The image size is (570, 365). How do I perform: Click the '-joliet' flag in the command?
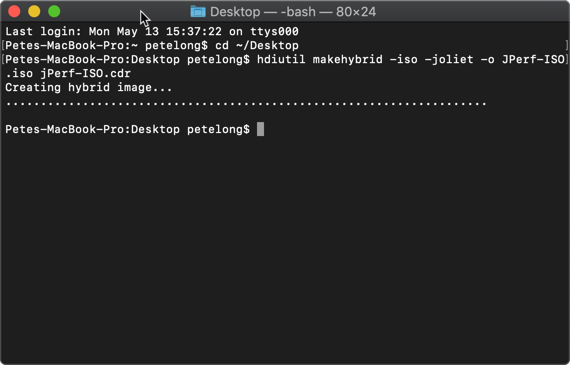[x=449, y=59]
